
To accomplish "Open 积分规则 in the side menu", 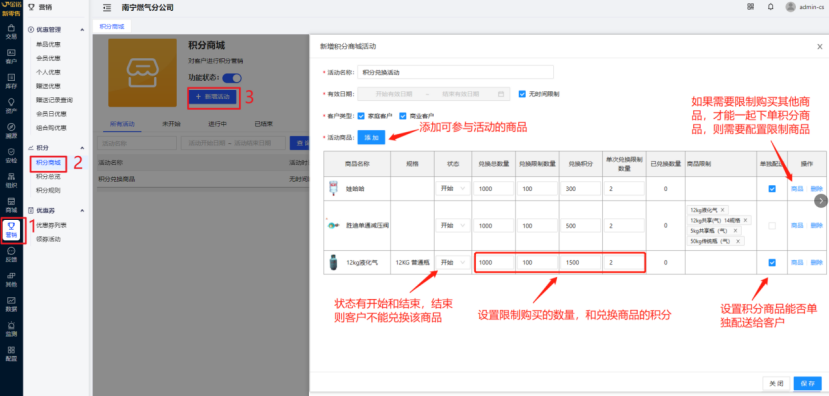I will (x=48, y=190).
